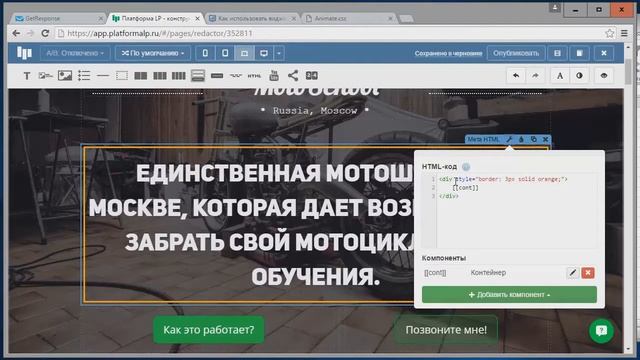Open Meta HTML block settings wrench

point(509,139)
